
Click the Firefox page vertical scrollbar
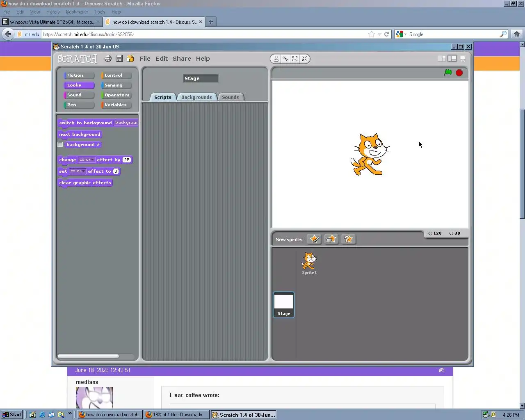pos(522,164)
